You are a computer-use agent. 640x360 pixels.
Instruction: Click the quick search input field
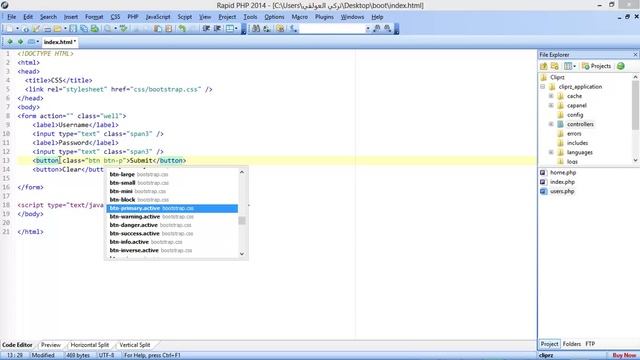pyautogui.click(x=332, y=29)
